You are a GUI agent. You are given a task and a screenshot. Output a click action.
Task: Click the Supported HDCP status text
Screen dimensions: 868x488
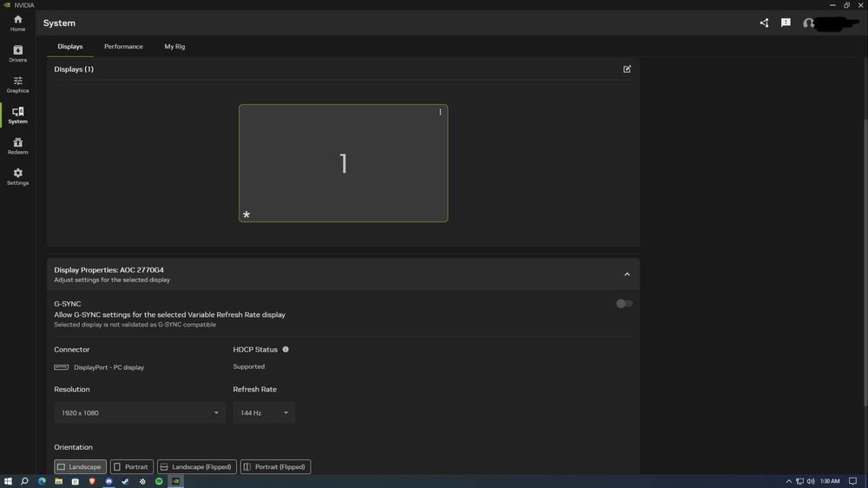point(248,366)
